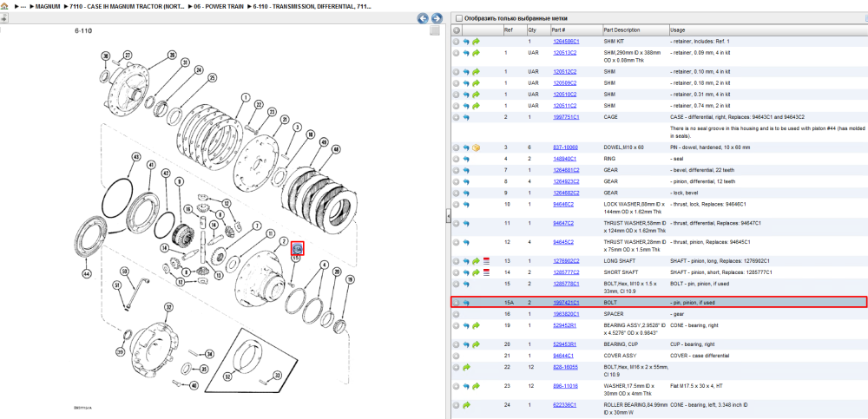
Task: Click blue arrow icon in WASHER 896-11016 row
Action: 466,386
